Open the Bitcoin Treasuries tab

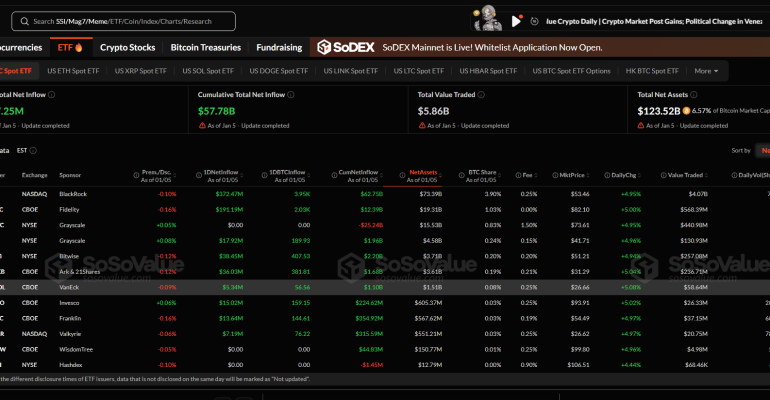pyautogui.click(x=206, y=47)
